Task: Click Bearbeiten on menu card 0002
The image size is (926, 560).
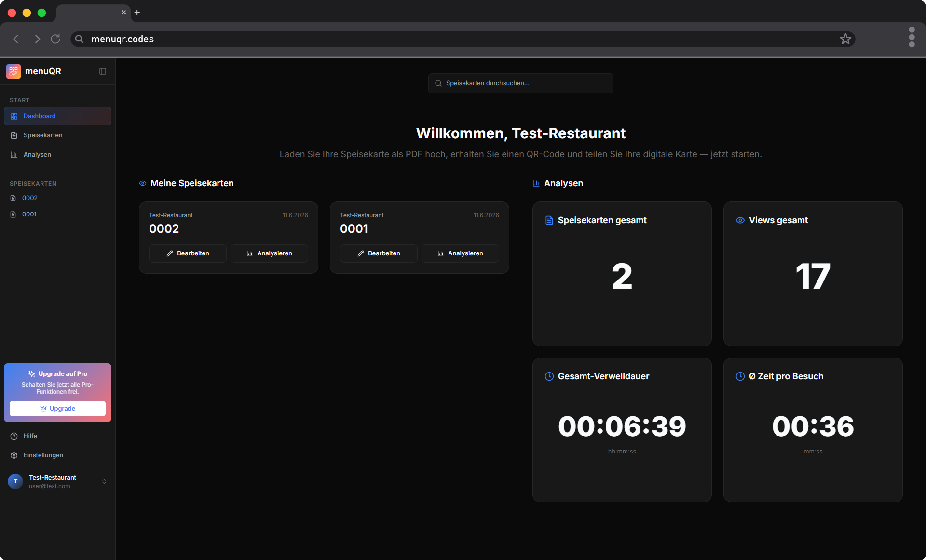Action: 188,253
